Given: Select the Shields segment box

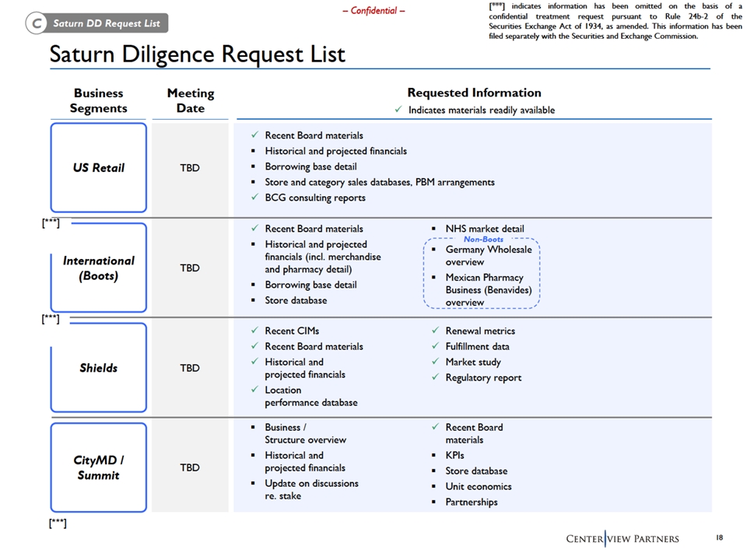Looking at the screenshot, I should coord(99,368).
